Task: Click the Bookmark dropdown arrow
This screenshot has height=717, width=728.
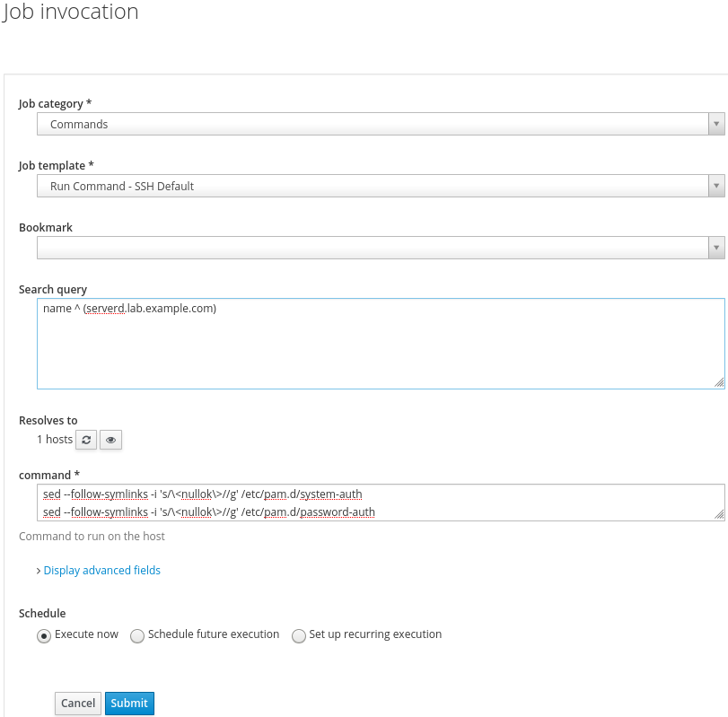Action: pyautogui.click(x=716, y=248)
